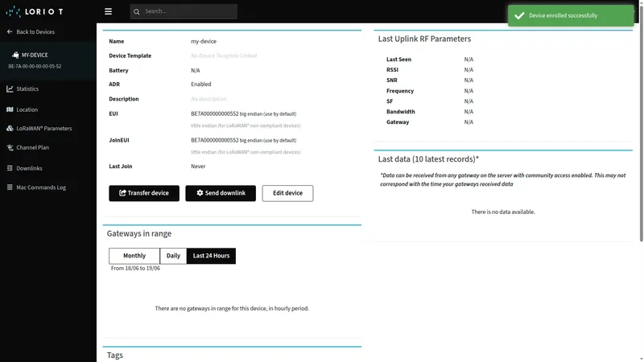Click the big endian EUI value BE7A000000000552

(214, 113)
